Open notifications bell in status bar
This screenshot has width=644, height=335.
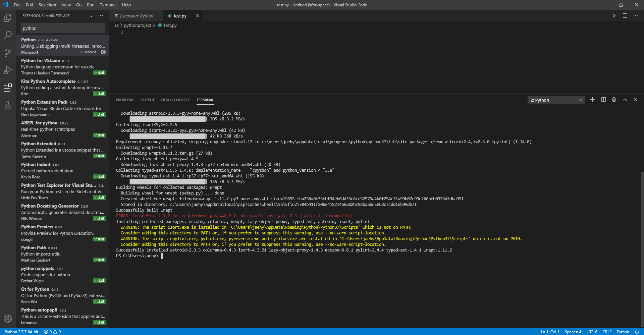click(637, 332)
